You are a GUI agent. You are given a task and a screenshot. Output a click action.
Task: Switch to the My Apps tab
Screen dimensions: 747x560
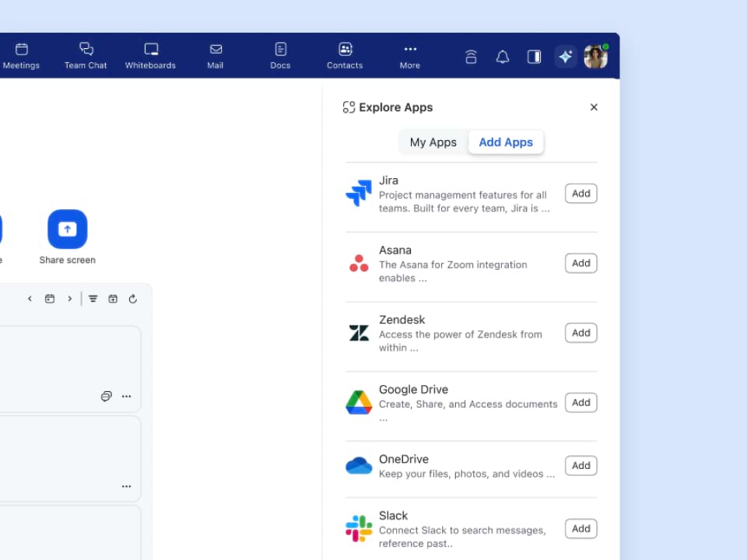[x=433, y=142]
